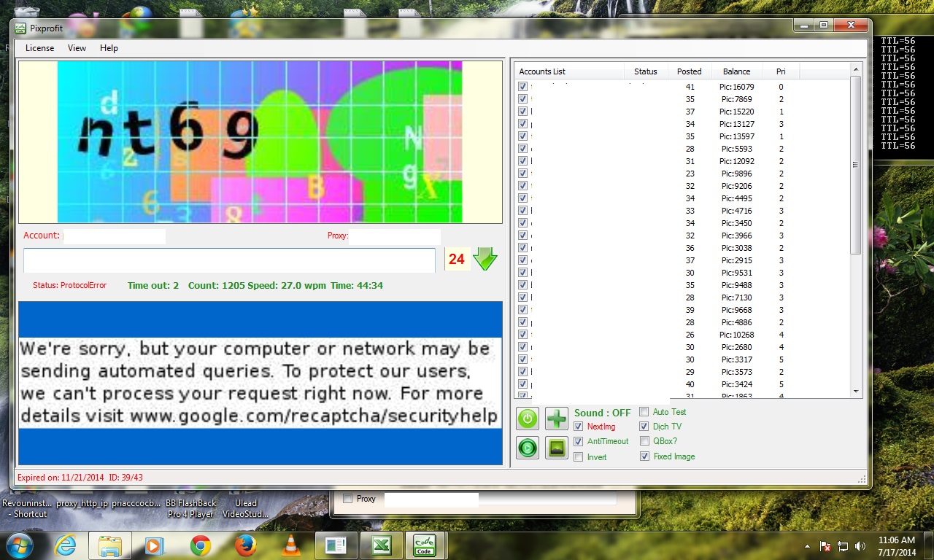
Task: Click the Action Center flag tray icon
Action: click(x=826, y=546)
